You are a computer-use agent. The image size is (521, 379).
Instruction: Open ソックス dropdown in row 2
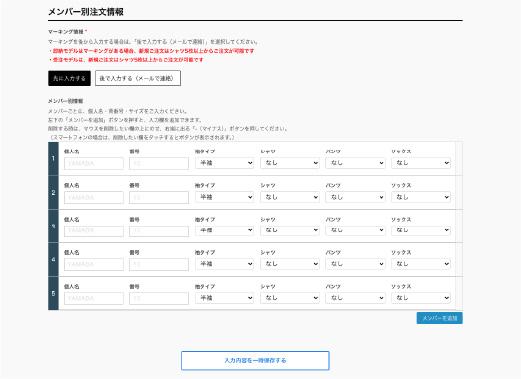pos(421,197)
